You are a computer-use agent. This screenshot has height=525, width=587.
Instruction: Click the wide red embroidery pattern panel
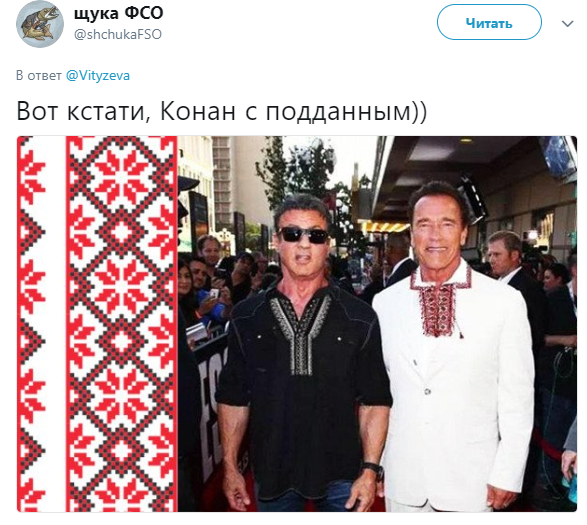[x=121, y=324]
